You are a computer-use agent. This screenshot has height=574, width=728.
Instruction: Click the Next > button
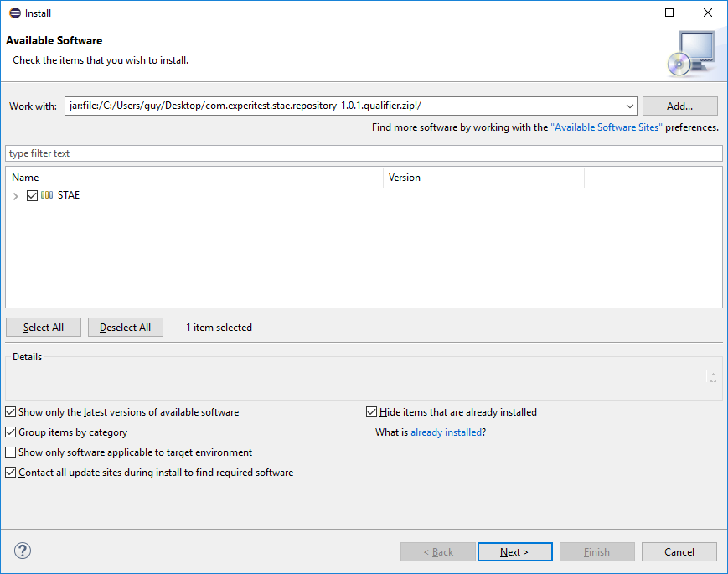coord(515,551)
